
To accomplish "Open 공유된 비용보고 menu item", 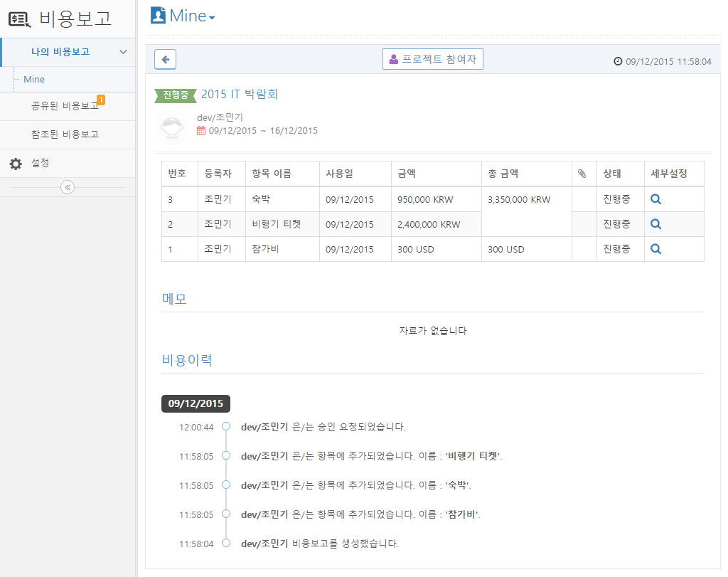I will pos(65,106).
